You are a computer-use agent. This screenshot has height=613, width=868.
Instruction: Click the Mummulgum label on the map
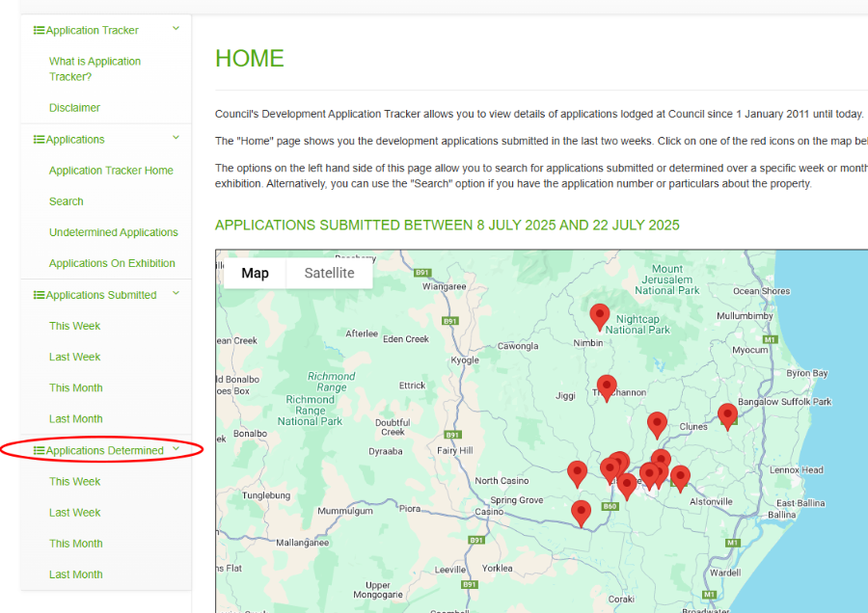[345, 511]
